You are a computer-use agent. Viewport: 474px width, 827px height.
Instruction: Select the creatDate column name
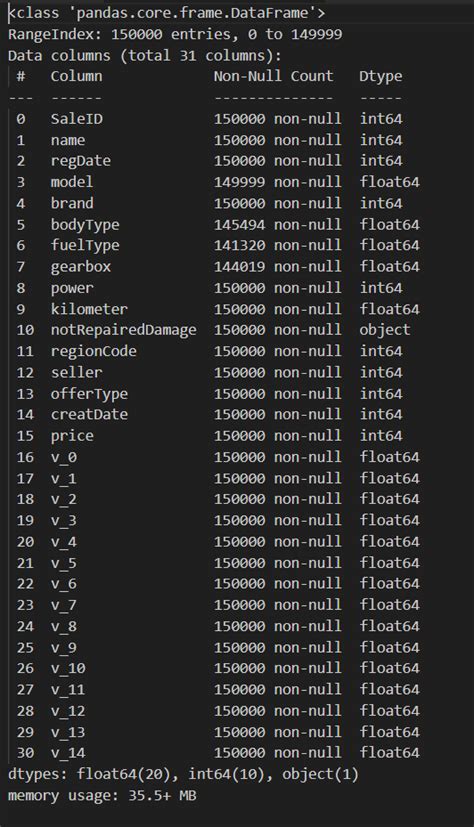pos(89,415)
